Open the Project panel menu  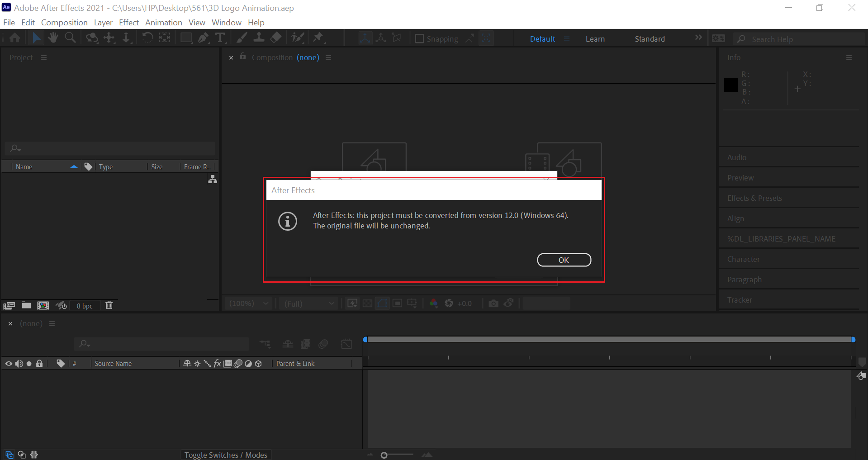44,57
